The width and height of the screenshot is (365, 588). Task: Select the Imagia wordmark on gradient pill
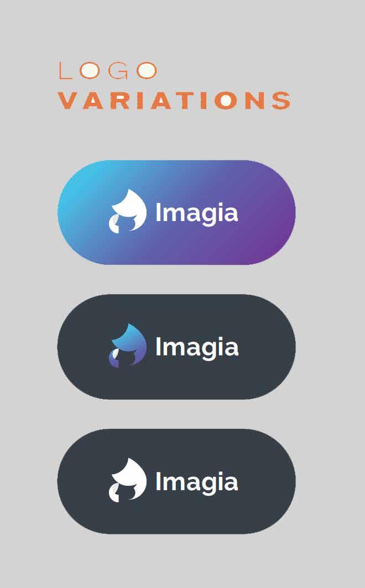click(x=197, y=214)
